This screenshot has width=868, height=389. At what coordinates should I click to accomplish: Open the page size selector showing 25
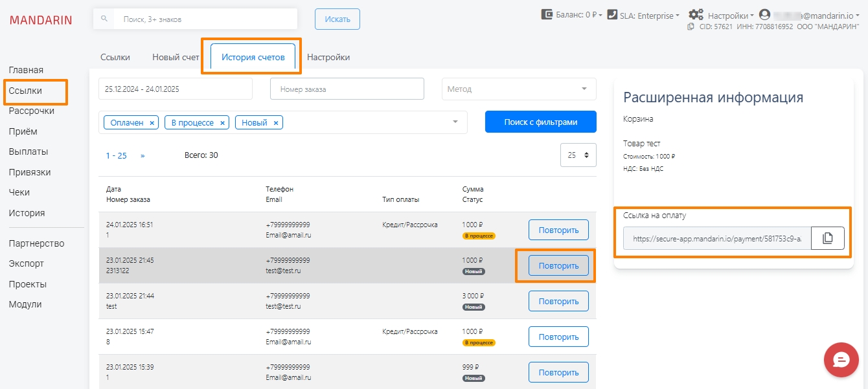578,155
